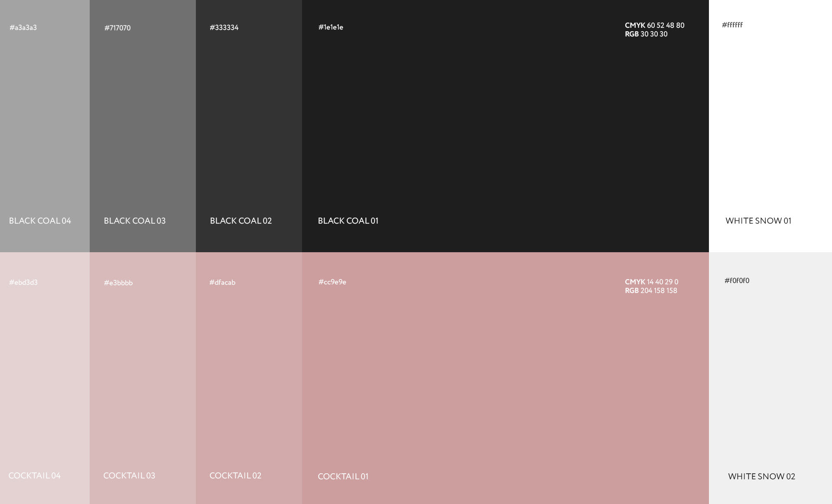The height and width of the screenshot is (504, 832).
Task: Click the #e3bbbb hex code label
Action: [x=118, y=283]
